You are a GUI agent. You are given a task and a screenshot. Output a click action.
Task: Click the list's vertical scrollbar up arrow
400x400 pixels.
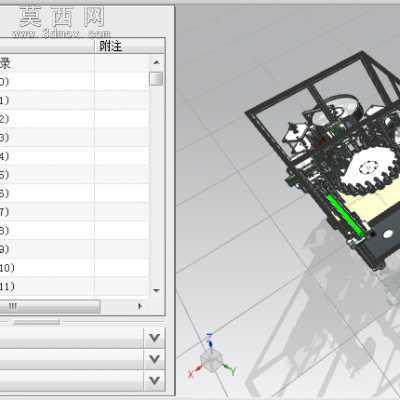click(x=156, y=62)
